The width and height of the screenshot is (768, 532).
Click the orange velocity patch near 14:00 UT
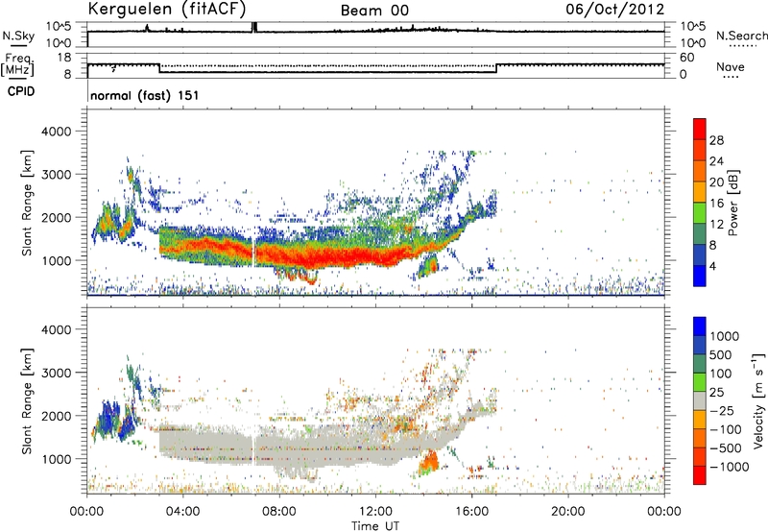430,462
